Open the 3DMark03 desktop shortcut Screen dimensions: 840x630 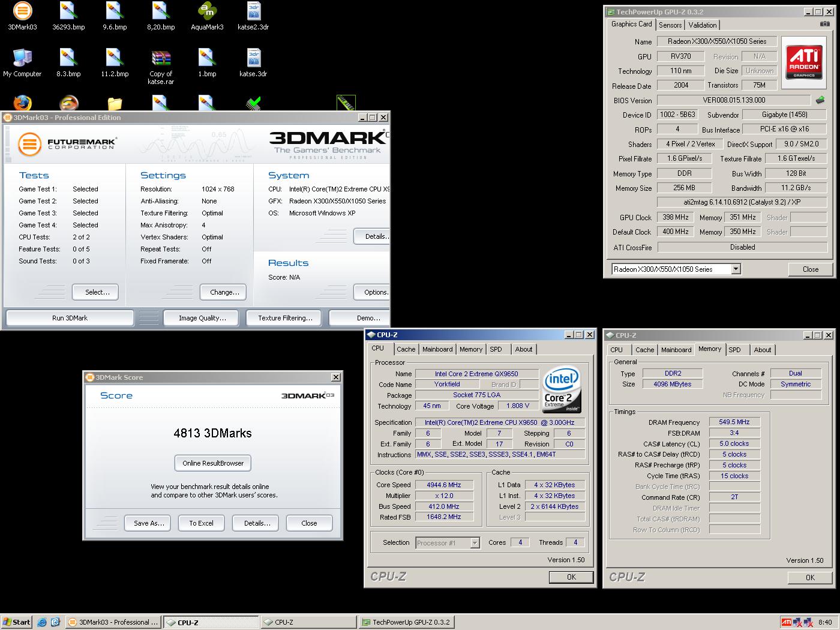point(22,16)
